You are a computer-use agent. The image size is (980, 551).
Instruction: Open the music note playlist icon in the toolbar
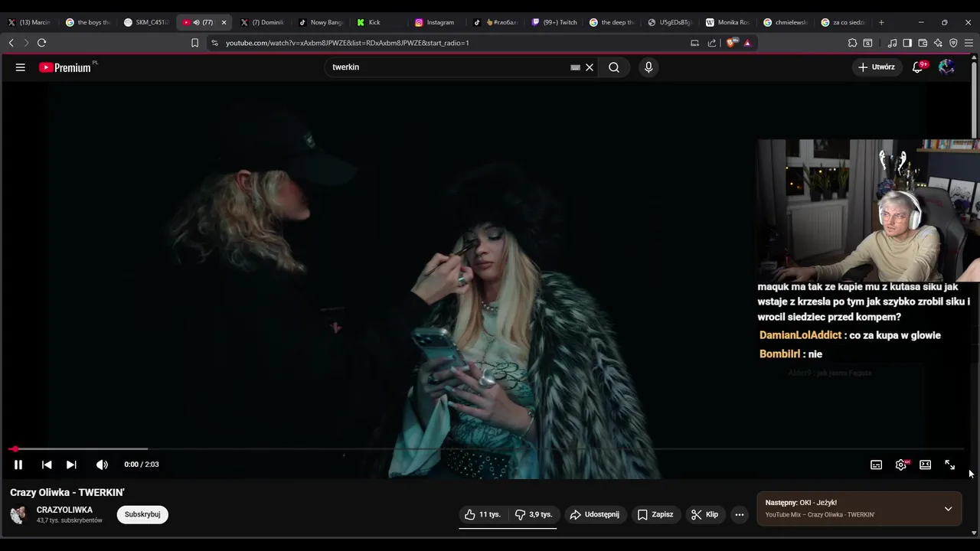click(x=892, y=43)
